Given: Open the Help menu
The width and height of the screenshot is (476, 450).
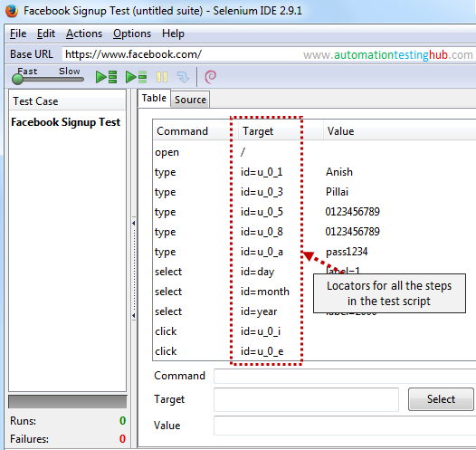Looking at the screenshot, I should point(173,34).
